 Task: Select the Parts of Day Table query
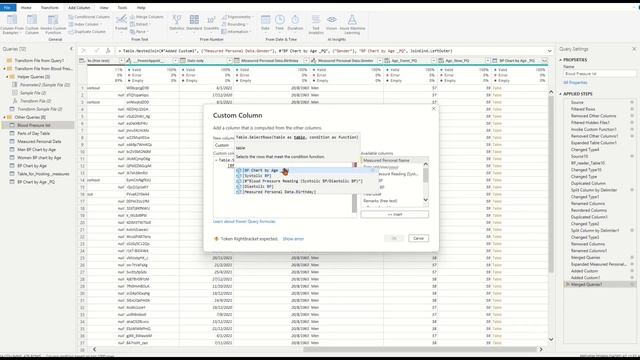tap(33, 133)
